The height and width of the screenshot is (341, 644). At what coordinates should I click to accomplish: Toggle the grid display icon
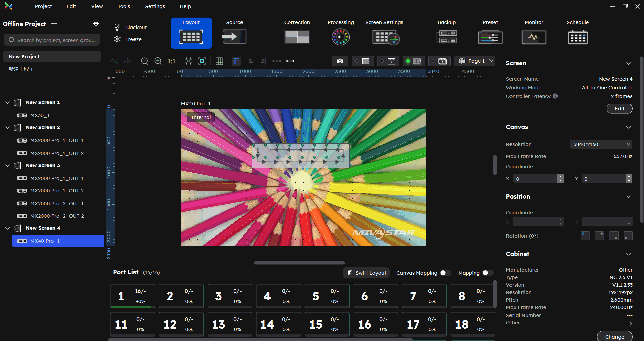pos(219,61)
